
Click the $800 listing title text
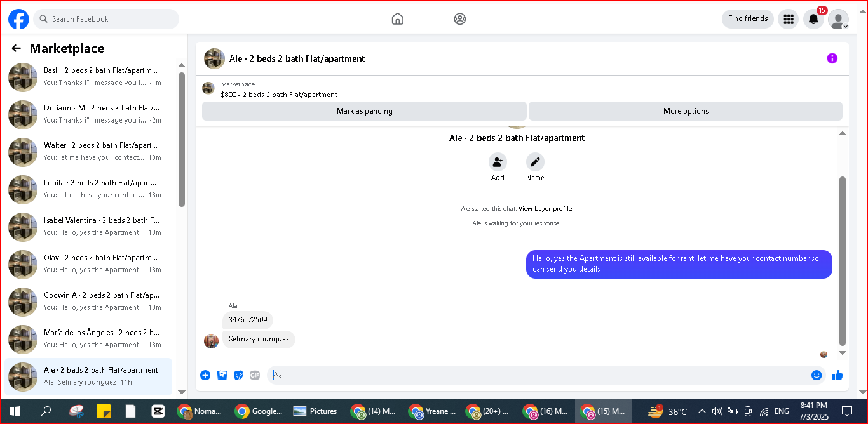coord(279,95)
